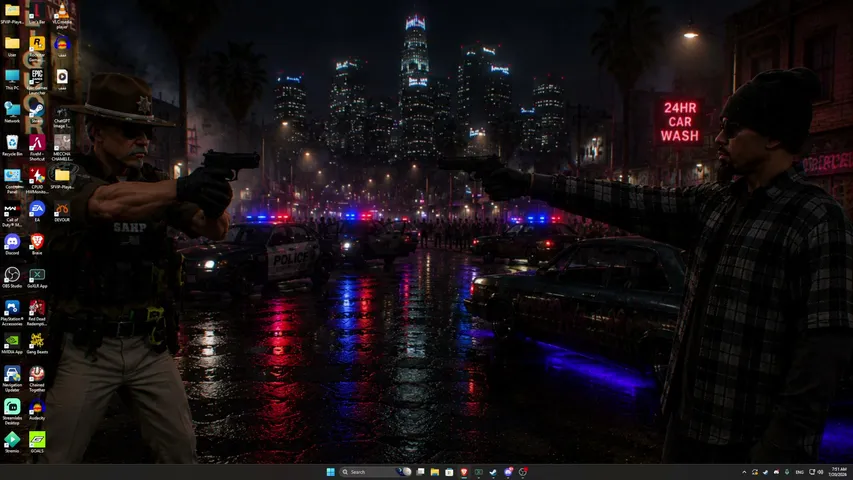Open the Windows Start menu
The height and width of the screenshot is (480, 853).
[330, 472]
